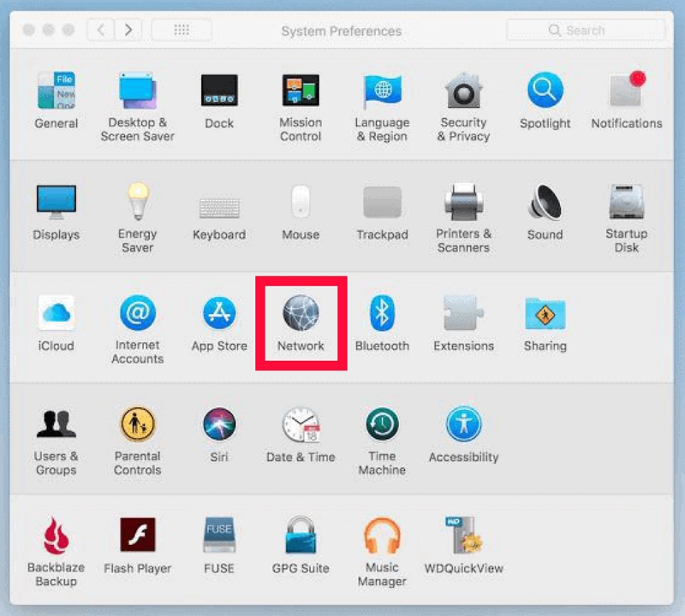Viewport: 685px width, 616px height.
Task: Open iCloud preferences
Action: point(56,323)
